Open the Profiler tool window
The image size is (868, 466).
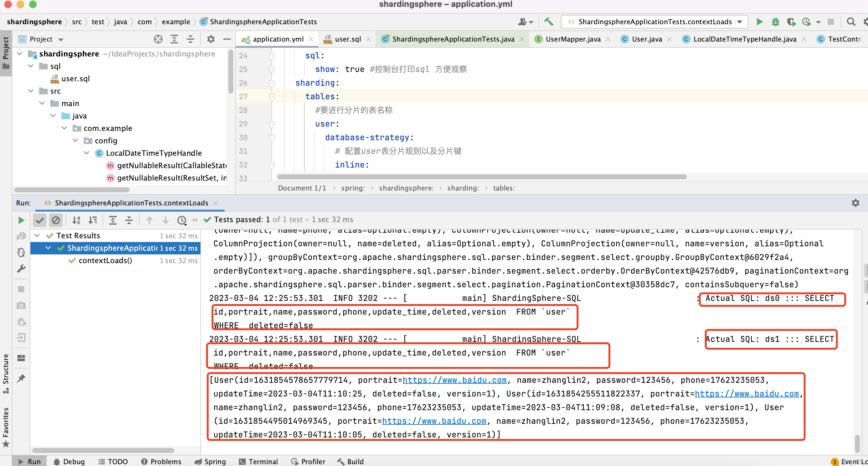tap(308, 461)
